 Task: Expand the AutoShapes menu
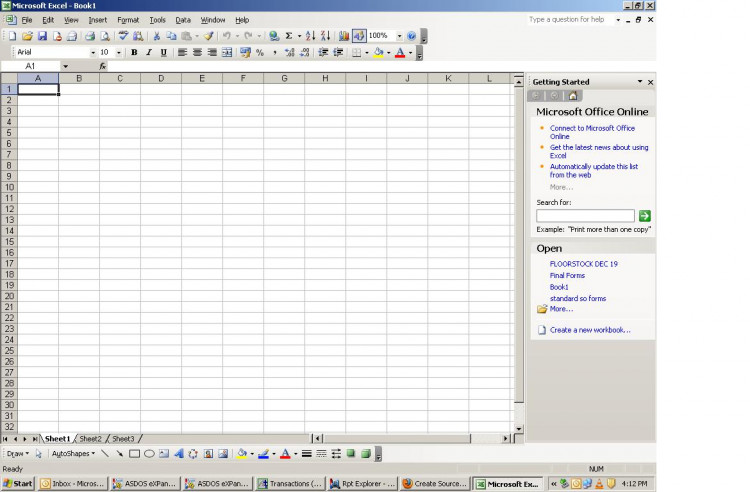[x=73, y=453]
